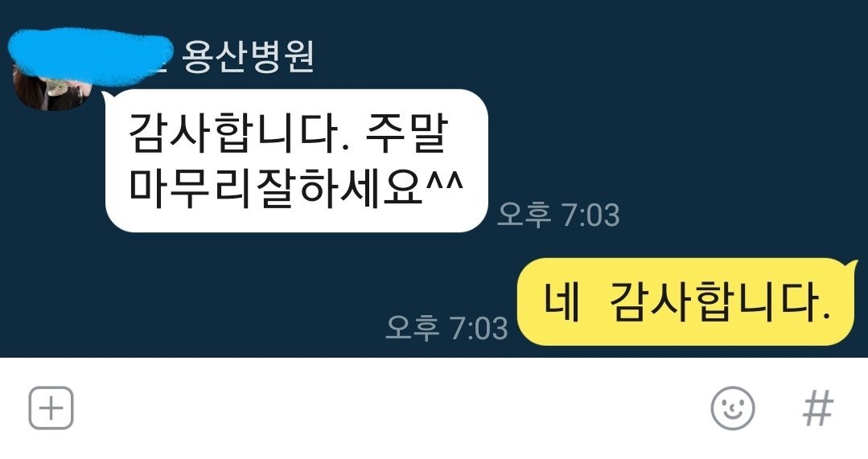868x459 pixels.
Task: Open the smiley emoticon picker
Action: point(732,408)
